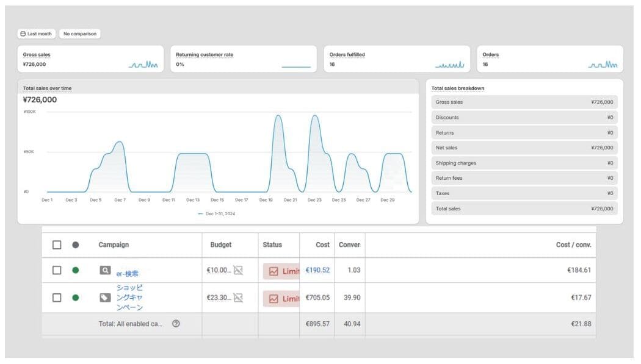Expand the Limited status of search campaign
Screen dimensions: 641x364
tap(281, 271)
